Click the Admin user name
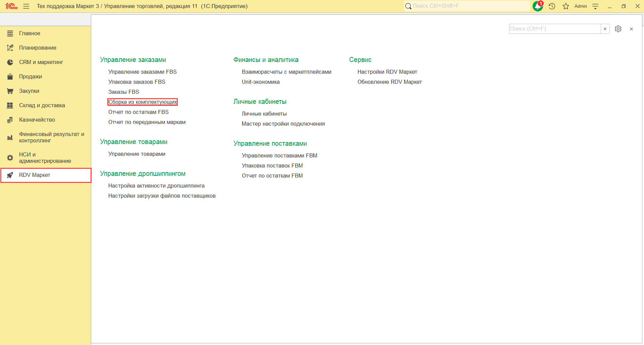This screenshot has height=345, width=644. click(581, 6)
